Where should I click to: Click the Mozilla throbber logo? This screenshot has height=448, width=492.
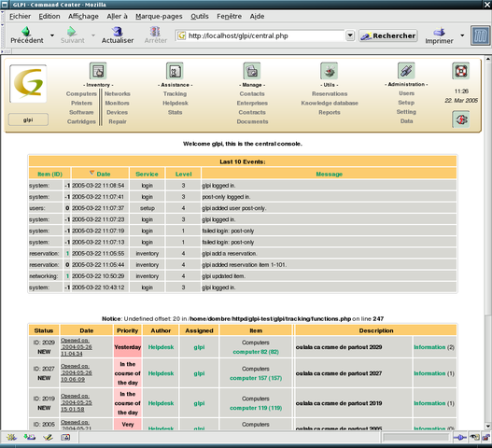click(480, 35)
